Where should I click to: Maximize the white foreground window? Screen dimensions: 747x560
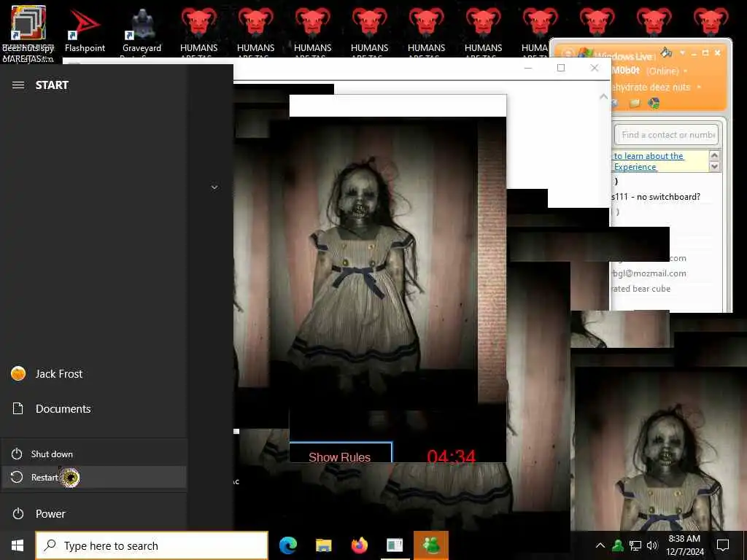pos(561,68)
